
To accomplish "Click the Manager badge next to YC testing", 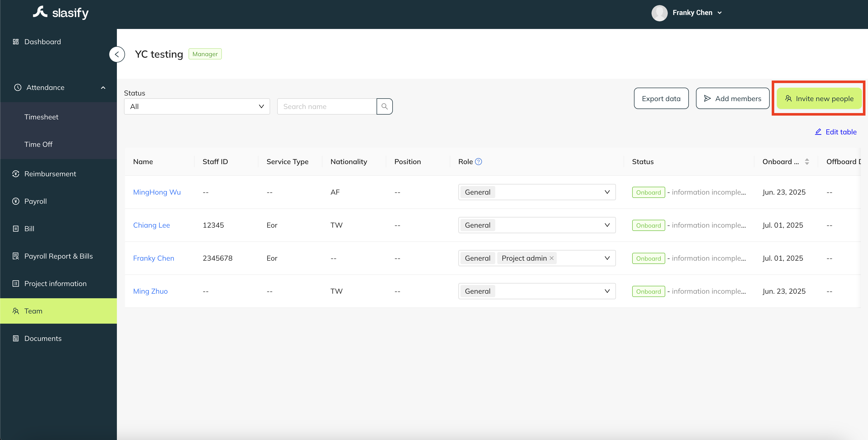I will [205, 54].
